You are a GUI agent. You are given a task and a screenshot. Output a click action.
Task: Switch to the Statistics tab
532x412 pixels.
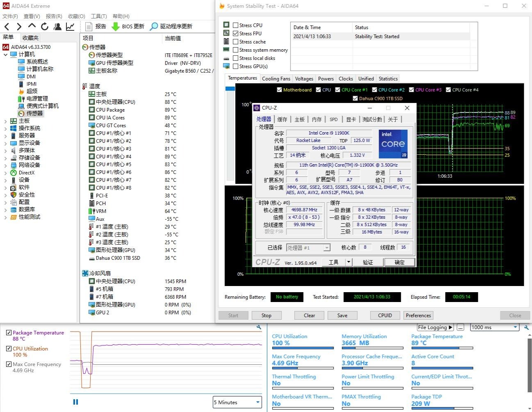coord(387,78)
